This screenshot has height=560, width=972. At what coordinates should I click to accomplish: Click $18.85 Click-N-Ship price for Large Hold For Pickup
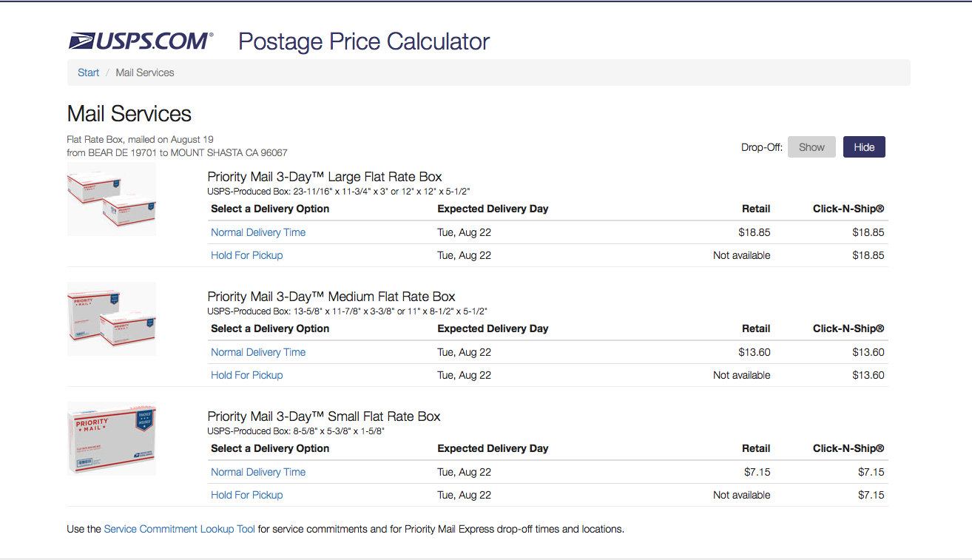(868, 255)
